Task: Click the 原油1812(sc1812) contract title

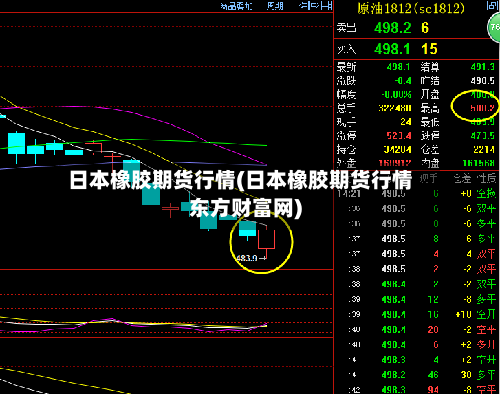Action: (411, 8)
